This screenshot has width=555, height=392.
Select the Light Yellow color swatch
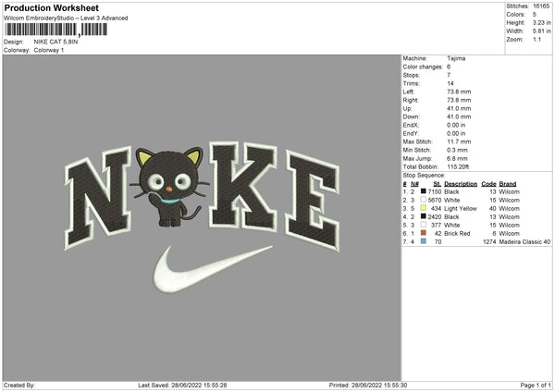[423, 208]
